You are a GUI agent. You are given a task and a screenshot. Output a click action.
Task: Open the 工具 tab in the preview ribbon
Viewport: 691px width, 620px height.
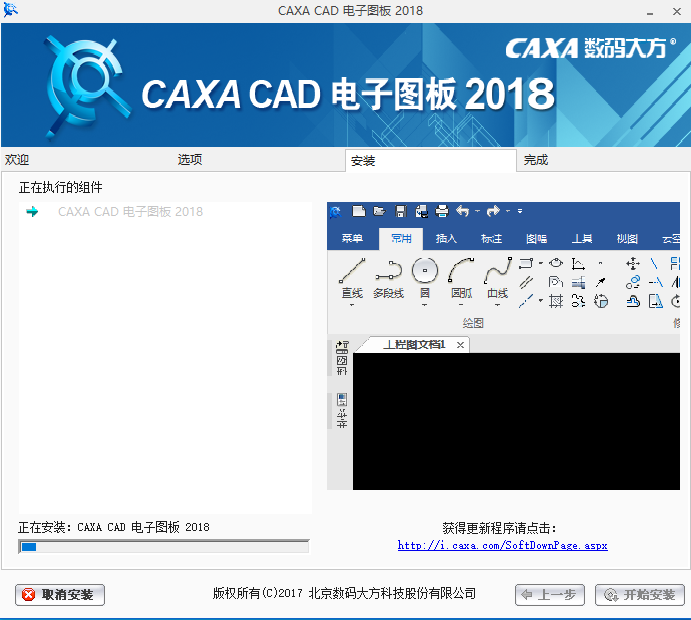pos(582,239)
